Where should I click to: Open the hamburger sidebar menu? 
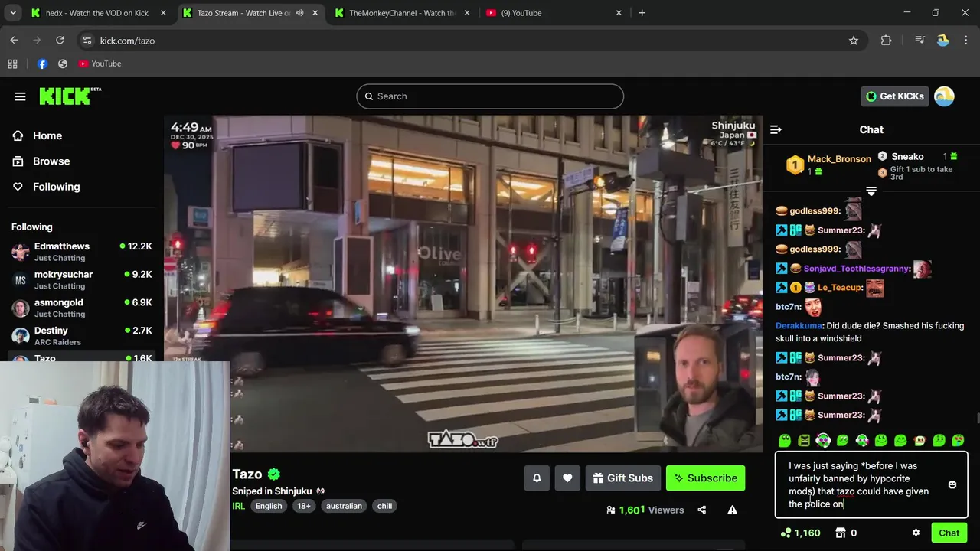click(21, 96)
